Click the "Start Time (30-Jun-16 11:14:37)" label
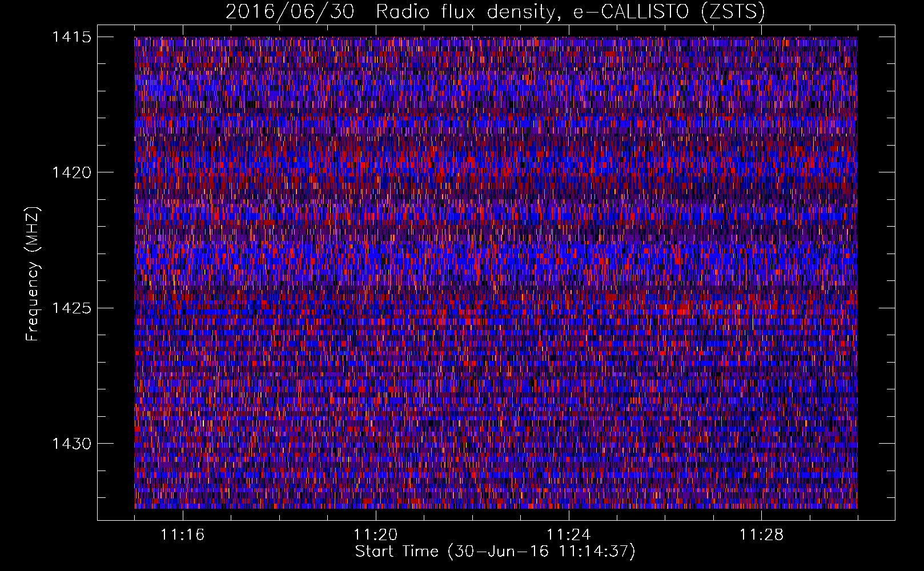This screenshot has height=571, width=924. [x=495, y=552]
